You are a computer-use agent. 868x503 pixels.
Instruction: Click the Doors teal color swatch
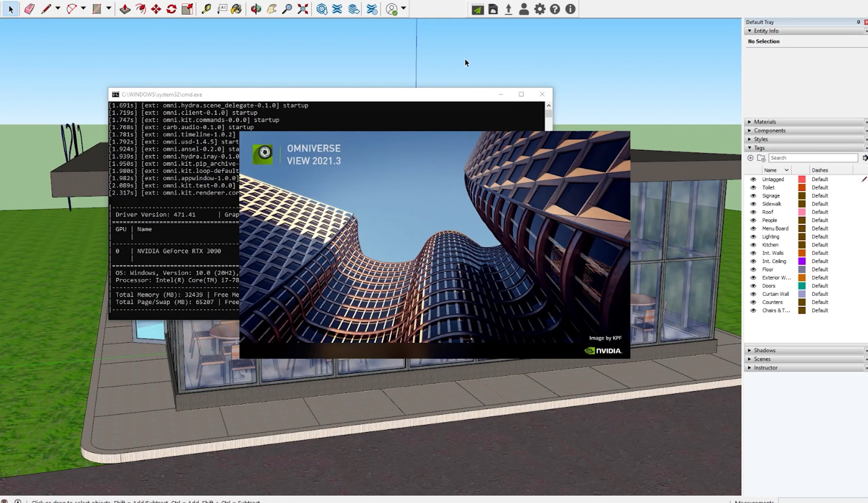(x=802, y=286)
